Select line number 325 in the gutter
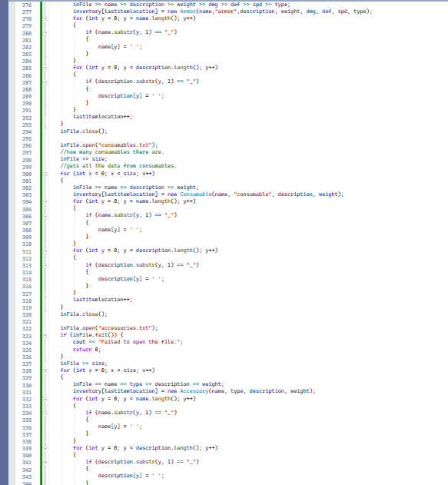448x485 pixels. tap(27, 350)
